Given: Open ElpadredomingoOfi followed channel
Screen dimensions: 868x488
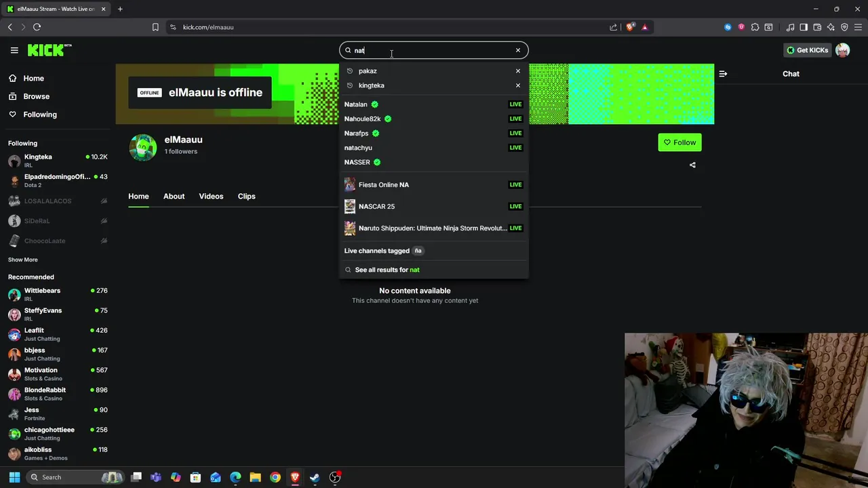Looking at the screenshot, I should [58, 181].
